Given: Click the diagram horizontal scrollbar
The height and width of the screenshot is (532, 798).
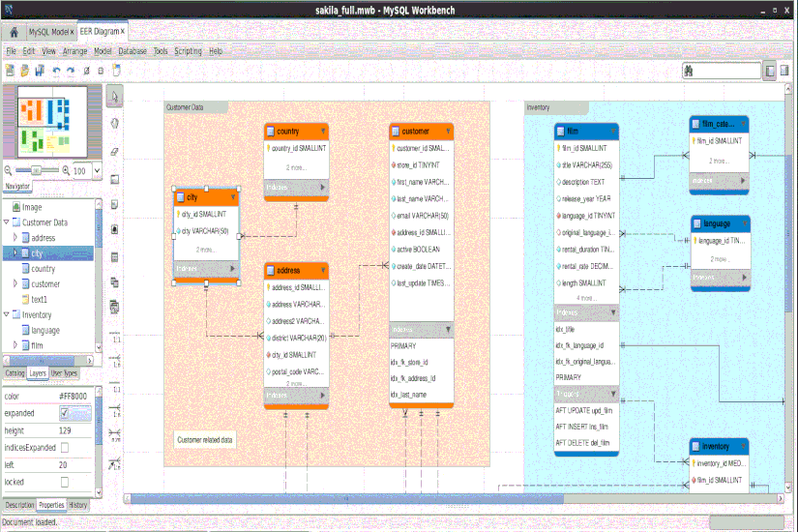Looking at the screenshot, I should (347, 499).
